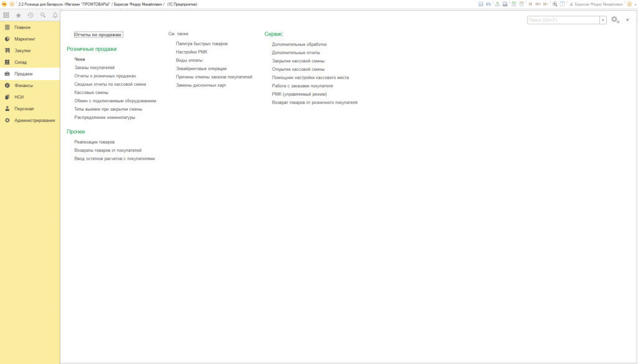Open Отчеты по продажам

(98, 34)
